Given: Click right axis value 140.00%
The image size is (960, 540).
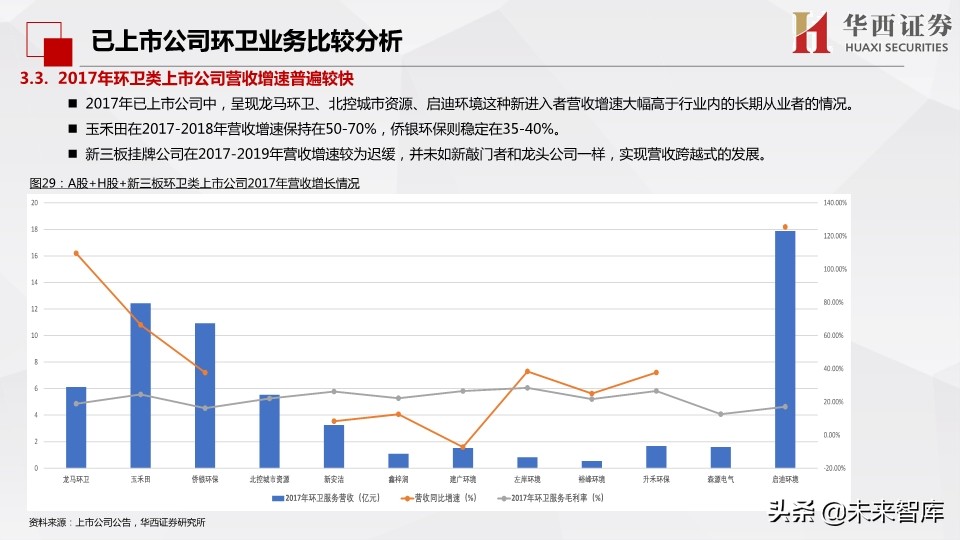Looking at the screenshot, I should (835, 203).
